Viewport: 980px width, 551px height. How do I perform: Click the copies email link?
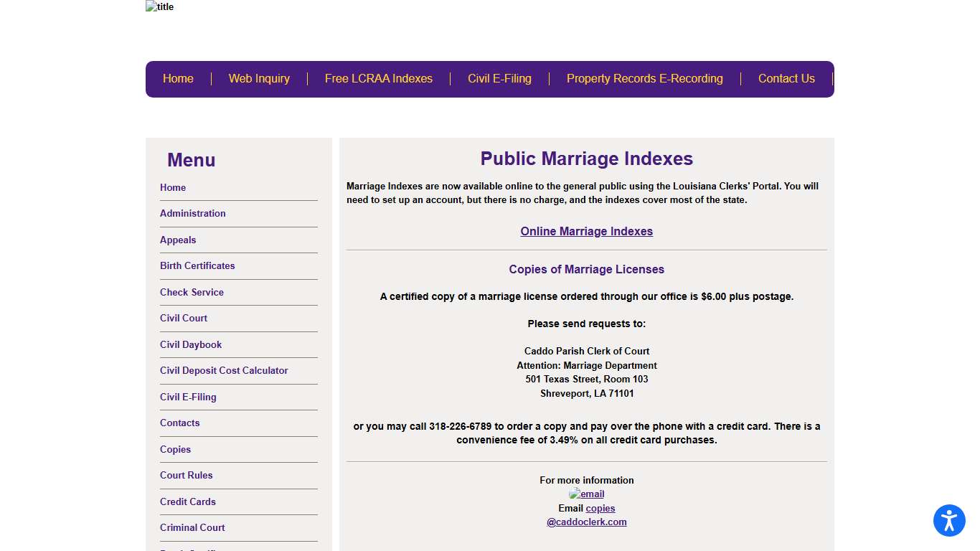pos(600,508)
